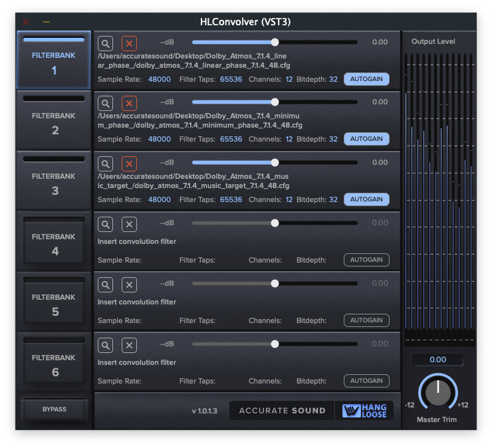The image size is (492, 448).
Task: Select Filterbank 1 tab
Action: pyautogui.click(x=54, y=60)
